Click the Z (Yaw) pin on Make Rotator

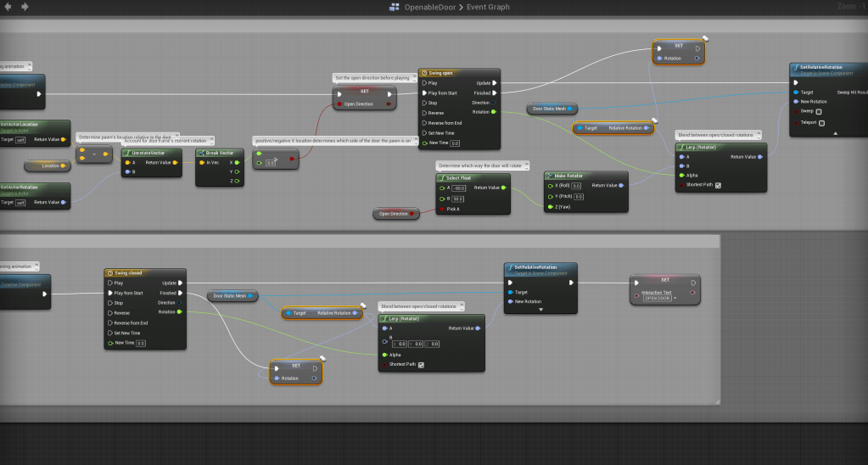pyautogui.click(x=550, y=206)
